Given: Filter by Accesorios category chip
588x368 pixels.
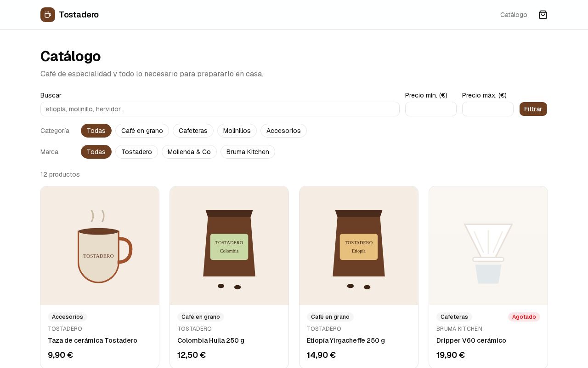Looking at the screenshot, I should click(283, 131).
